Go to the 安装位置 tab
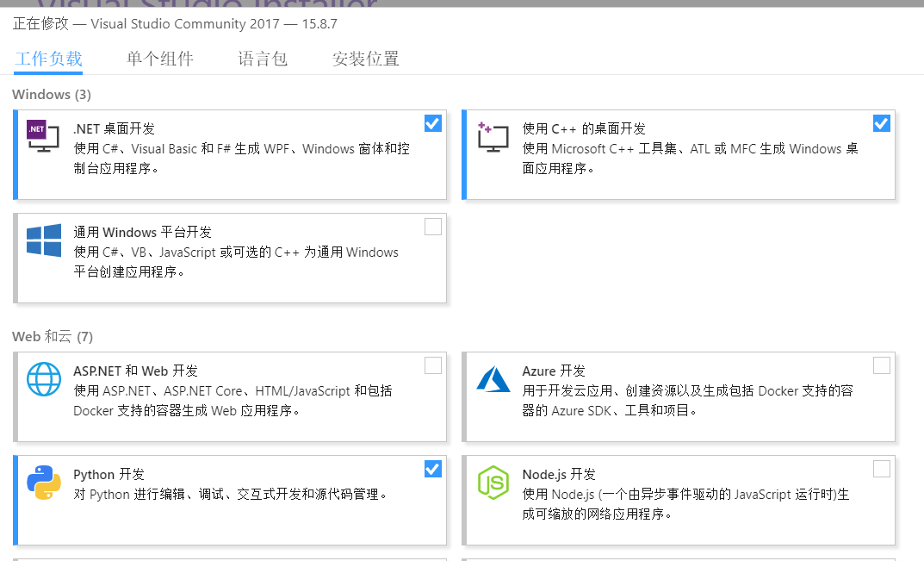 pyautogui.click(x=365, y=59)
